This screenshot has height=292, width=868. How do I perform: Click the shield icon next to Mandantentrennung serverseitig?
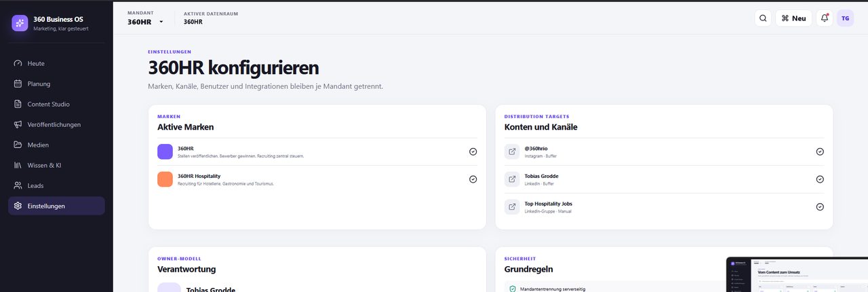tap(513, 289)
